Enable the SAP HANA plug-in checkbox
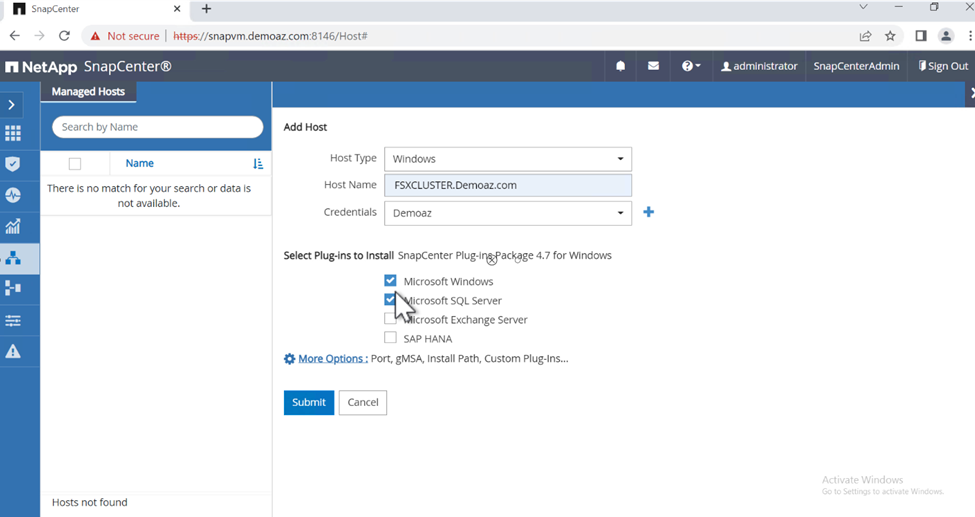This screenshot has height=517, width=975. pos(390,338)
